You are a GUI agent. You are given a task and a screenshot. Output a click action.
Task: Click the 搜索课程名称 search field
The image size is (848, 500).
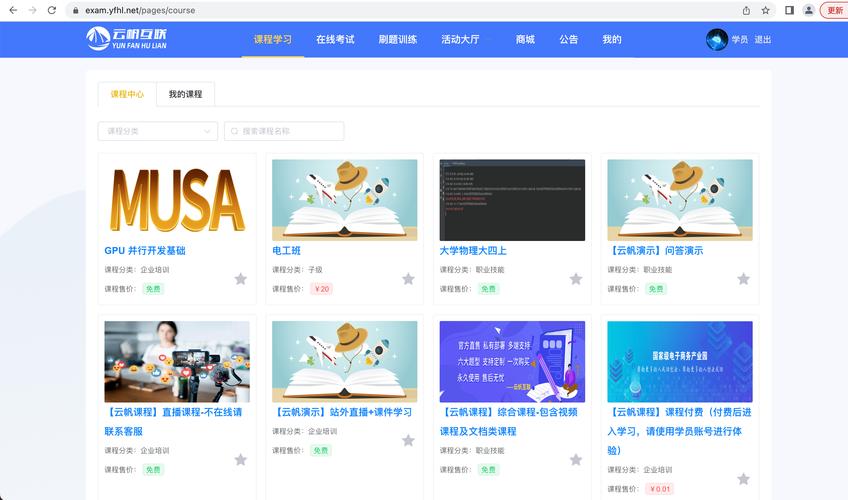[x=284, y=131]
